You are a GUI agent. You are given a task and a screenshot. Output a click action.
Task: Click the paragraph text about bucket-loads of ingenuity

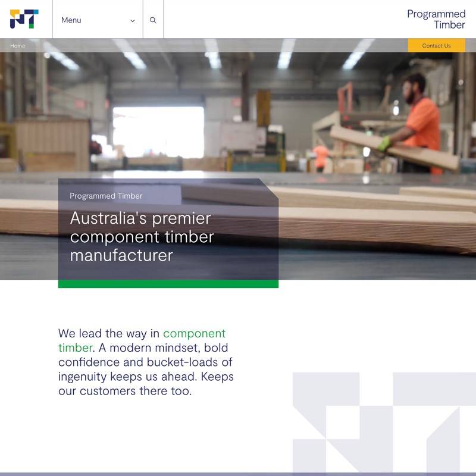[146, 362]
